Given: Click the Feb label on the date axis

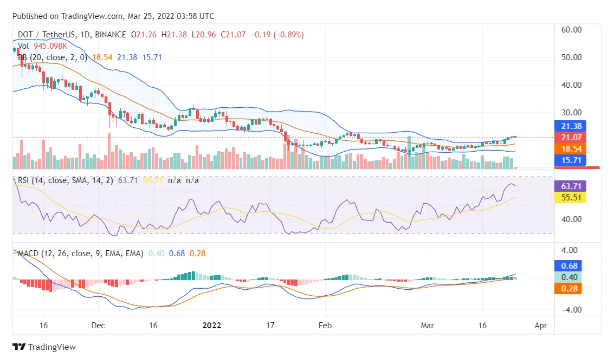Looking at the screenshot, I should 324,326.
